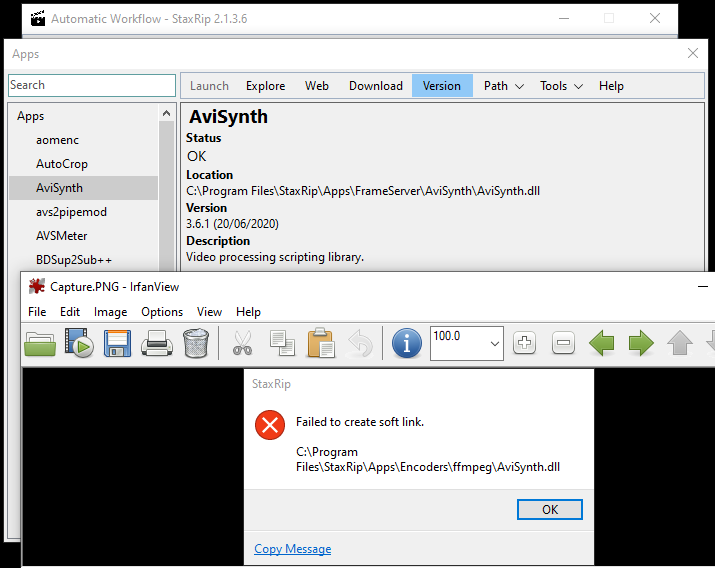The image size is (715, 568).
Task: Close the Apps window
Action: coord(693,53)
